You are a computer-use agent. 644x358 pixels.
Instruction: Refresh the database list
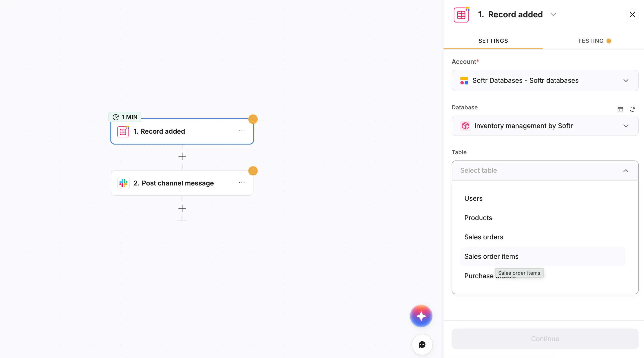[x=633, y=109]
